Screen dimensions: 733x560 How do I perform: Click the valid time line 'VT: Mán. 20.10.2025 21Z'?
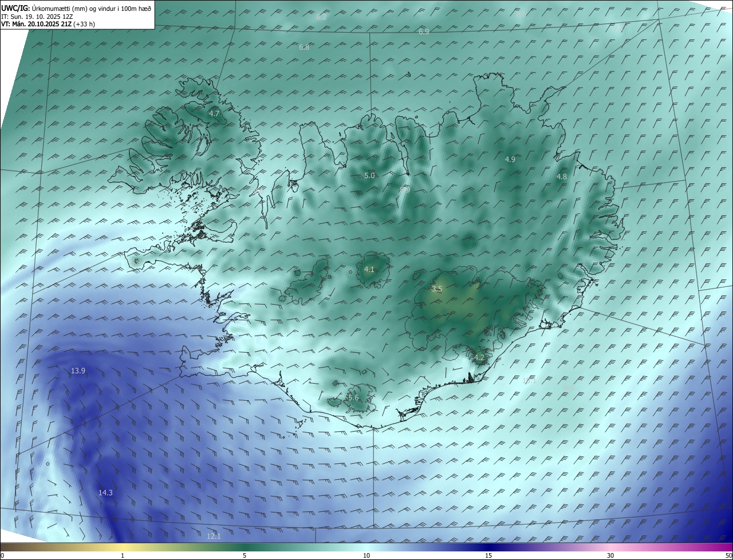click(48, 24)
